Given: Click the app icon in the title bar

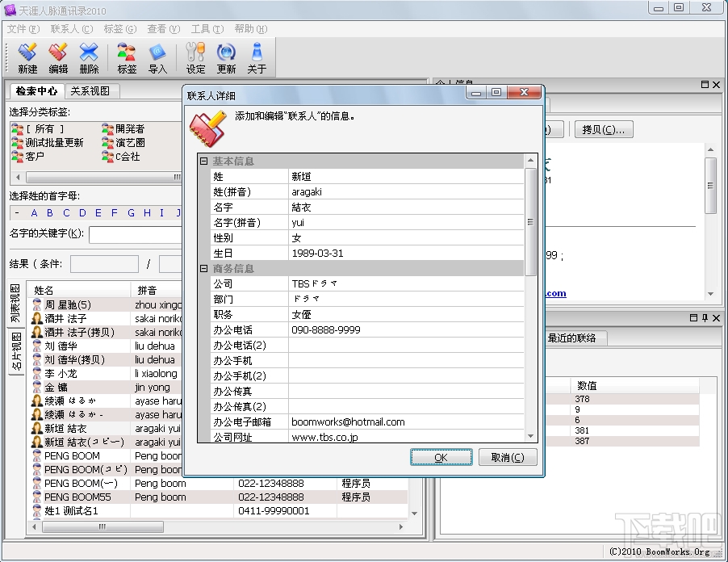Looking at the screenshot, I should 10,10.
